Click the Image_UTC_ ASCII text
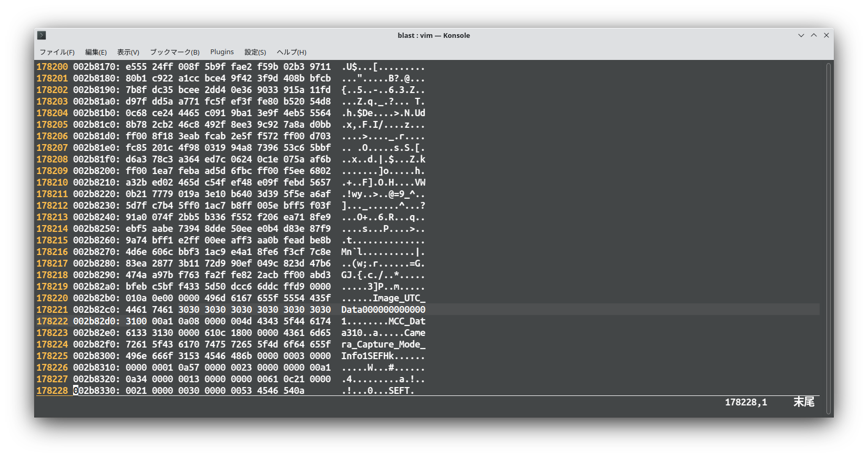Image resolution: width=868 pixels, height=458 pixels. click(x=399, y=298)
